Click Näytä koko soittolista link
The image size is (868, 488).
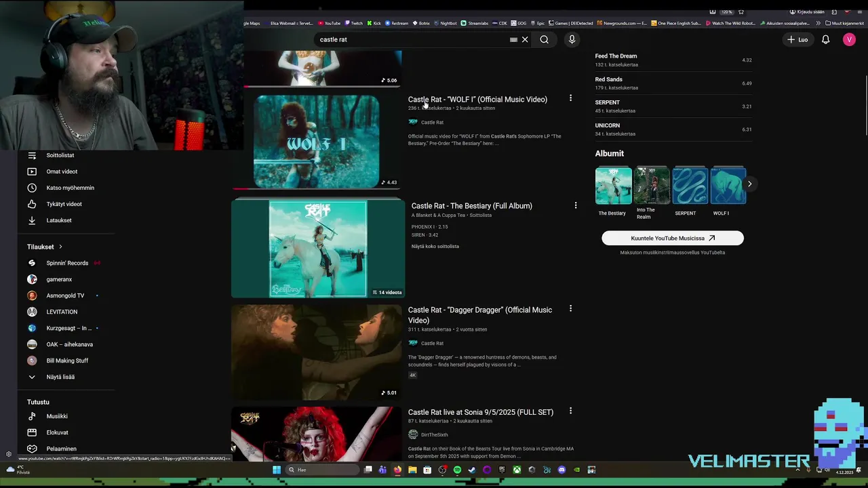coord(435,247)
